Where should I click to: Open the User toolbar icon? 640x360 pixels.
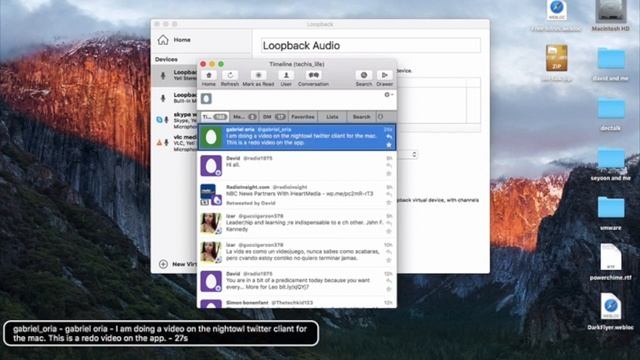286,75
